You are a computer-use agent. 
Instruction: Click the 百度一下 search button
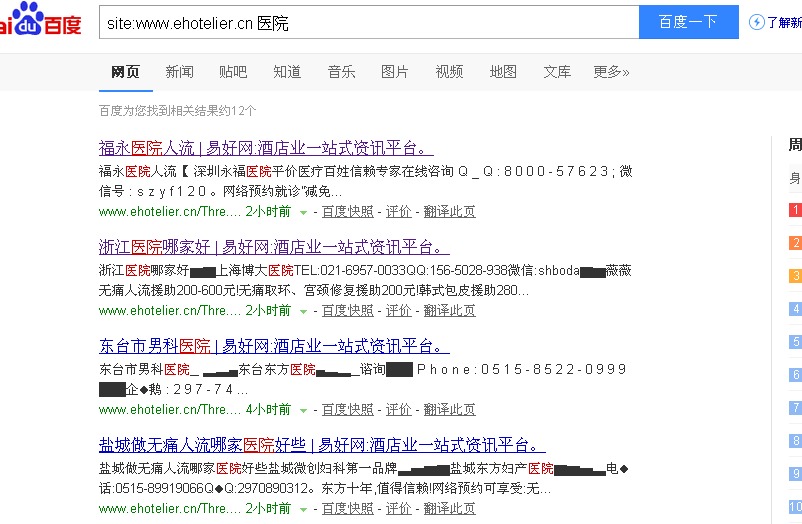point(688,22)
